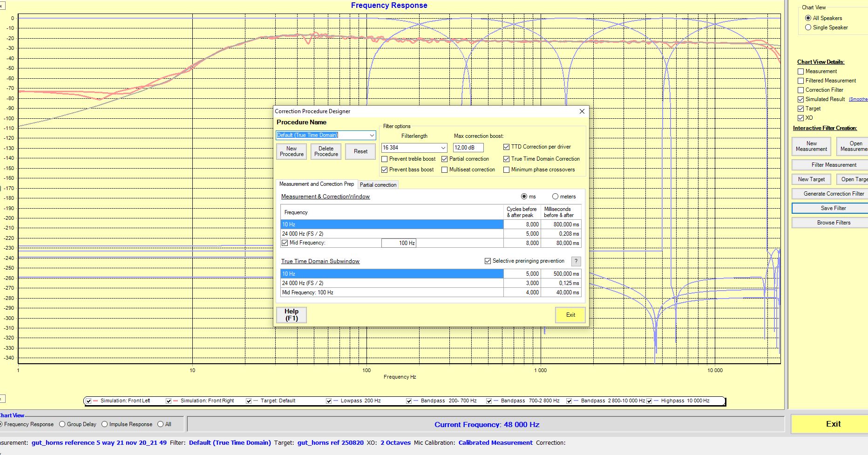The width and height of the screenshot is (868, 455).
Task: Toggle Selective preringing prevention
Action: (x=488, y=261)
